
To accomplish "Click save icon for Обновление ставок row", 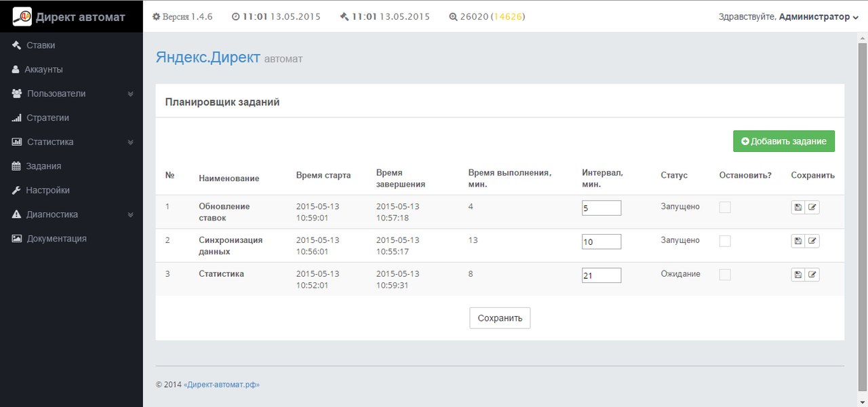I will pyautogui.click(x=798, y=208).
